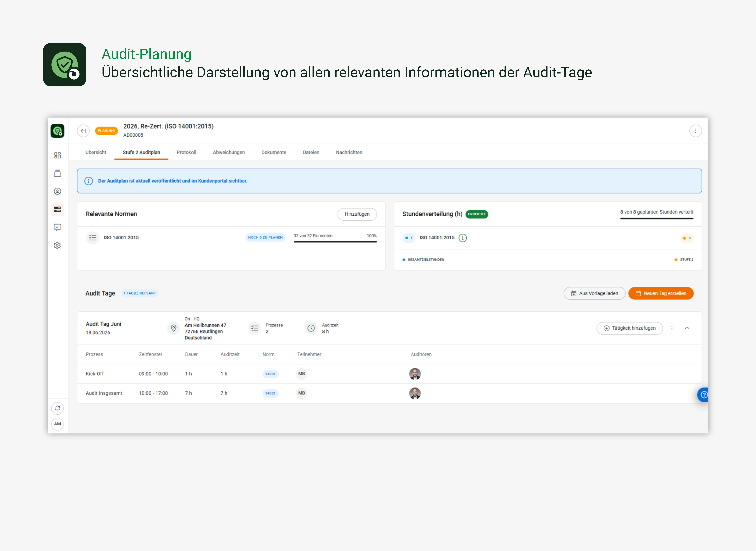Viewport: 756px width, 551px height.
Task: Click the 1 TAG(E) GEPLANT badge
Action: pos(140,293)
